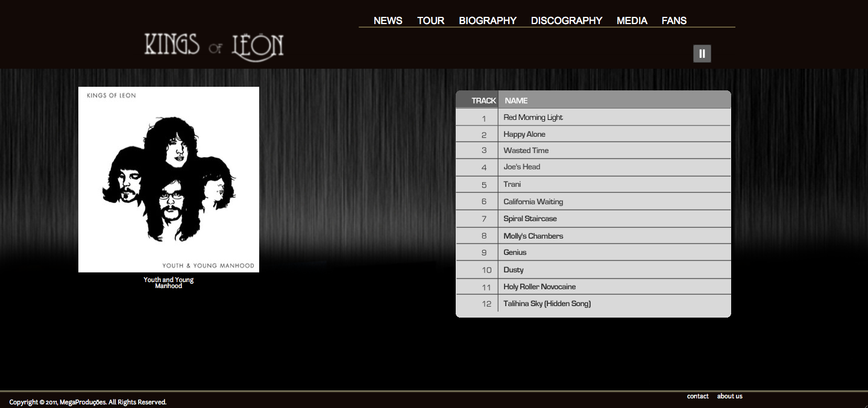This screenshot has width=868, height=408.
Task: Pause the music with the pause button
Action: [x=702, y=54]
